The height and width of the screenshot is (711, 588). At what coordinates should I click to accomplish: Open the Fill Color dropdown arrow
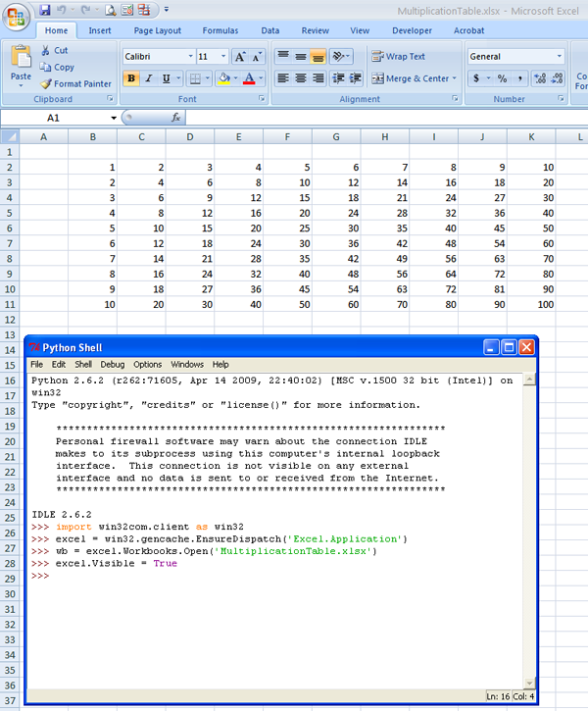click(235, 78)
